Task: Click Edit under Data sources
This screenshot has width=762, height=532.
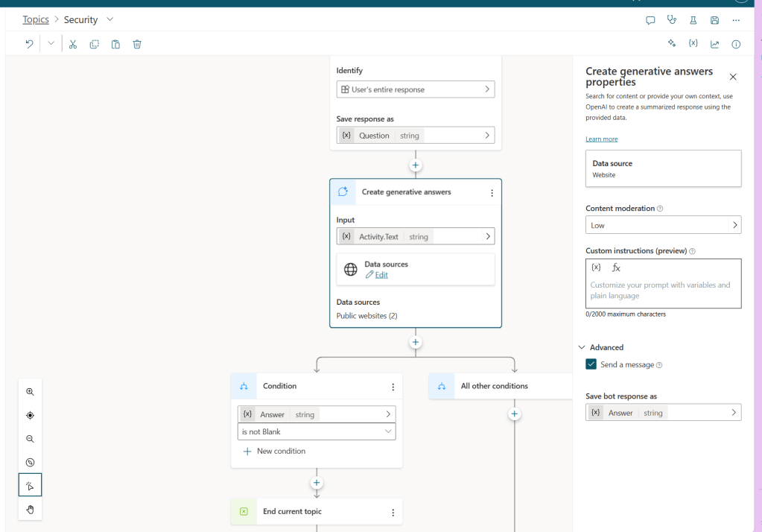Action: click(381, 275)
